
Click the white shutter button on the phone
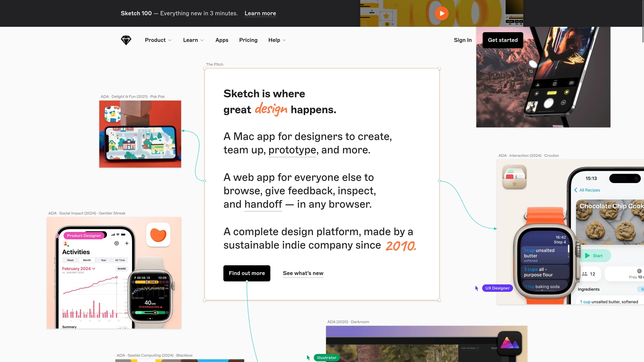coord(549,103)
